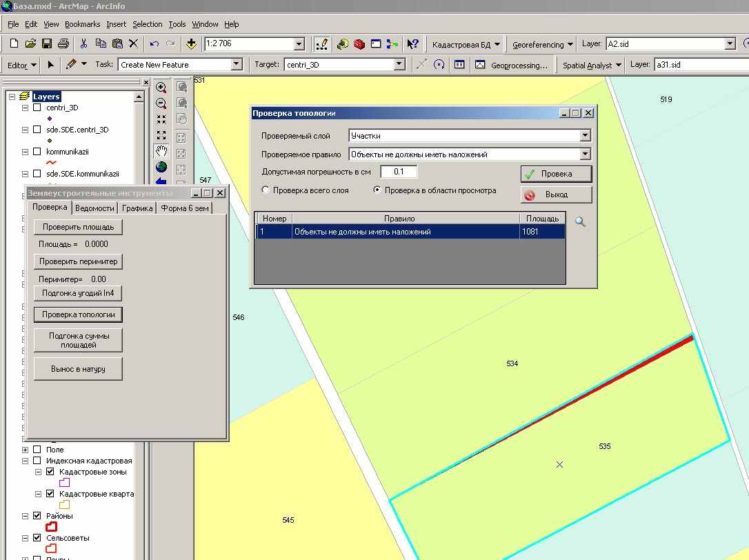Launch ArcCatalog from the toolbar
This screenshot has height=560, width=749.
coord(343,44)
